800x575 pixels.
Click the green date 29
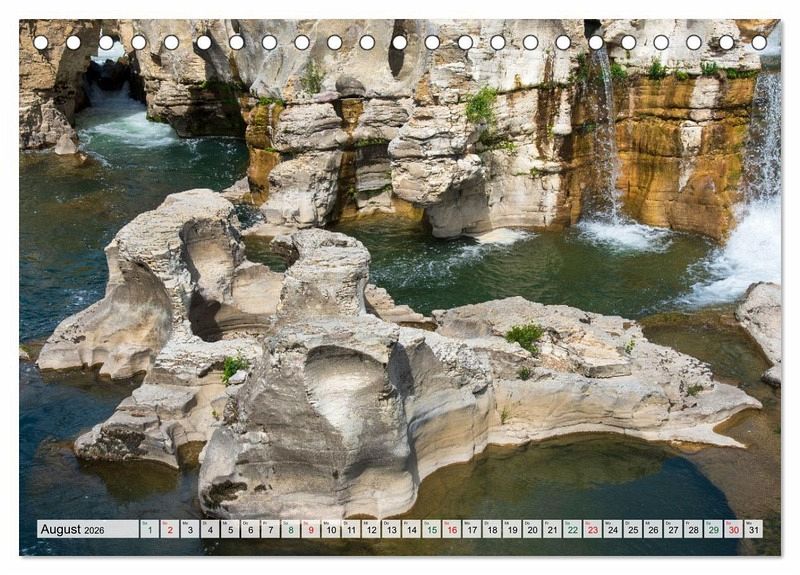click(x=713, y=529)
